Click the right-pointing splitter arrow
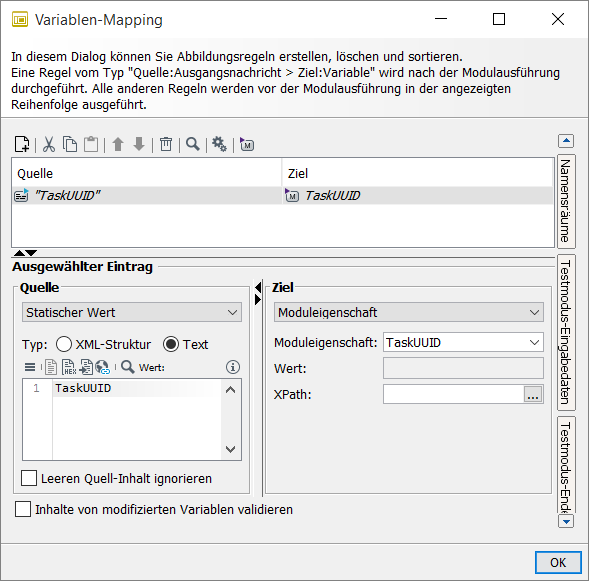 coord(258,300)
